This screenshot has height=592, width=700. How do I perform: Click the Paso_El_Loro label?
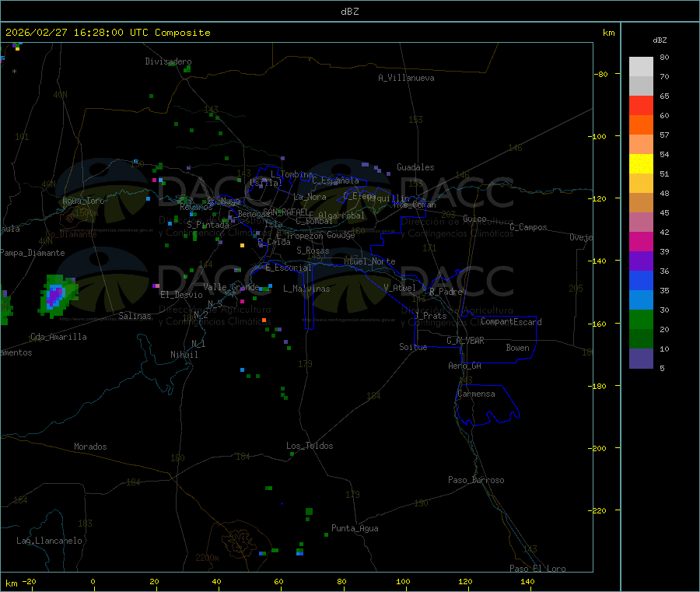point(537,569)
